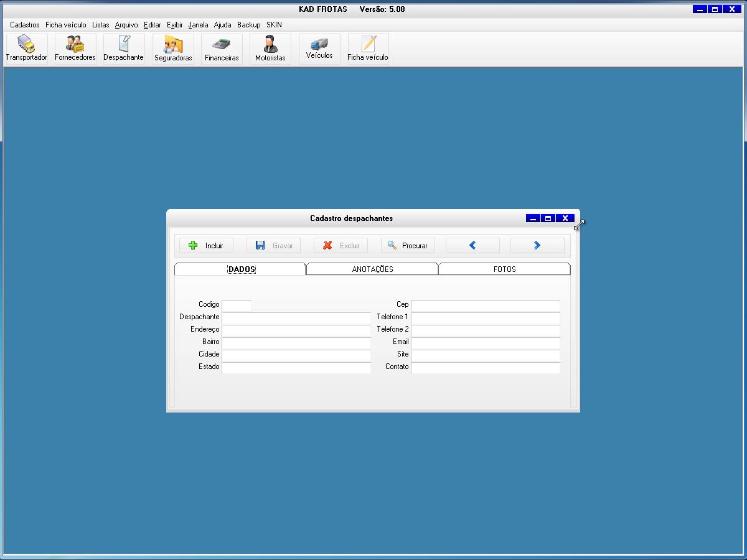Open the Listas menu
This screenshot has width=747, height=560.
(101, 25)
